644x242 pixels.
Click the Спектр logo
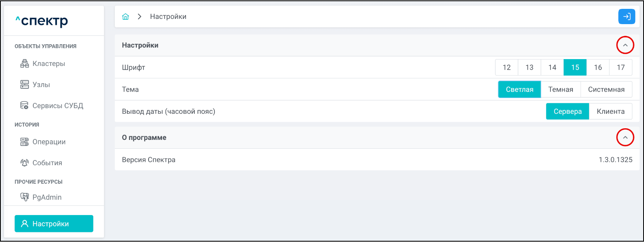coord(42,21)
